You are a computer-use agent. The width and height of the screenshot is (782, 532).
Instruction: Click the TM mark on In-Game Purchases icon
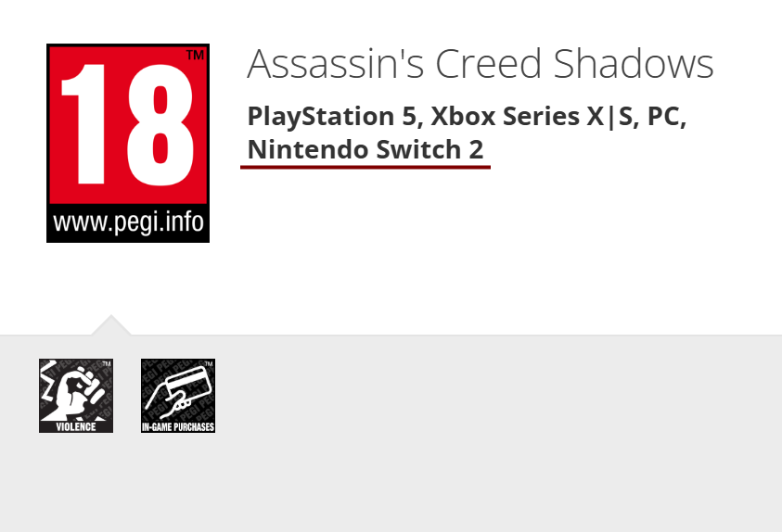coord(209,364)
